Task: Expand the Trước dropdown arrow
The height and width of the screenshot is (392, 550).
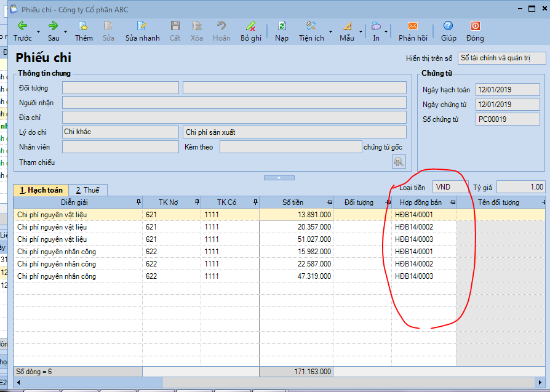Action: (38, 31)
